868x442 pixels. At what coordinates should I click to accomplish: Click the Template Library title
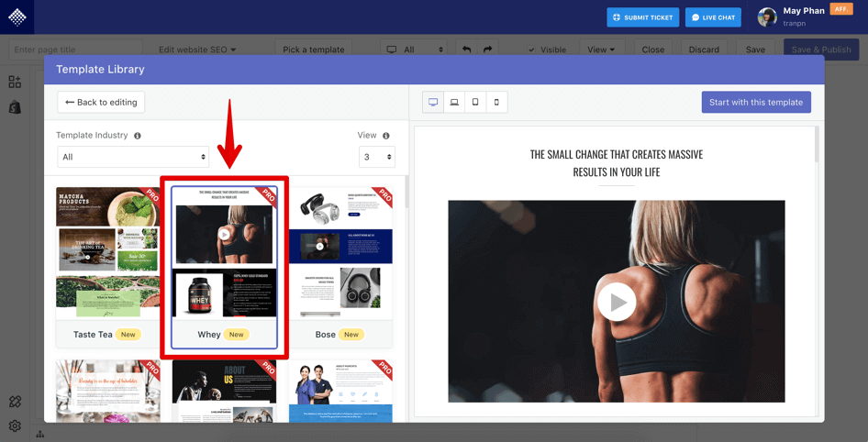coord(100,69)
